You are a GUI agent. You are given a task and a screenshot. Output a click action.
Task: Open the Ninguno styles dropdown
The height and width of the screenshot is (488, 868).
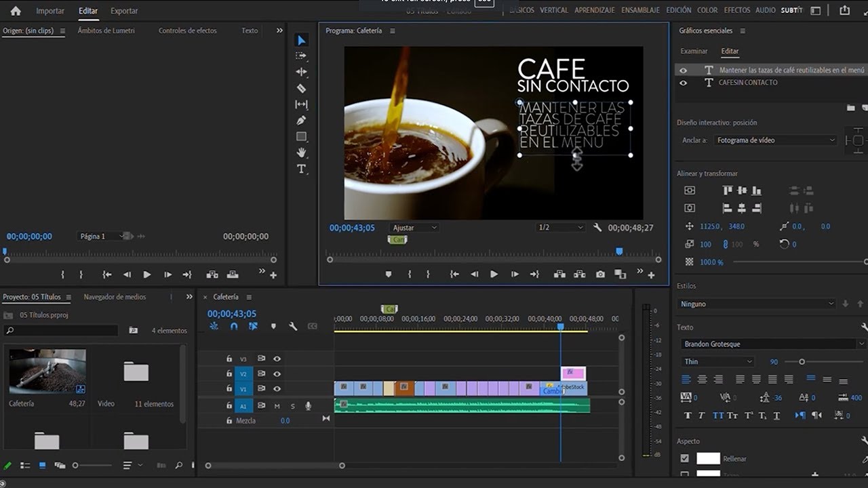pyautogui.click(x=757, y=304)
